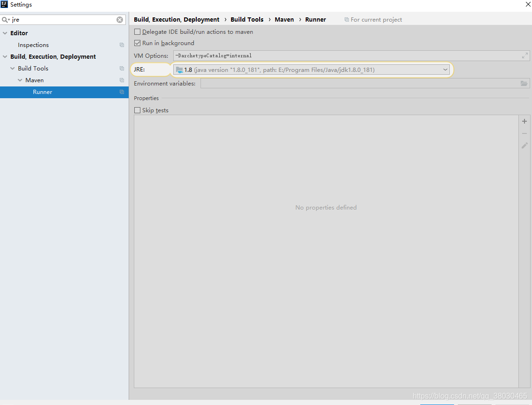The height and width of the screenshot is (405, 532).
Task: Click the copy settings icon beside Runner
Action: click(122, 92)
